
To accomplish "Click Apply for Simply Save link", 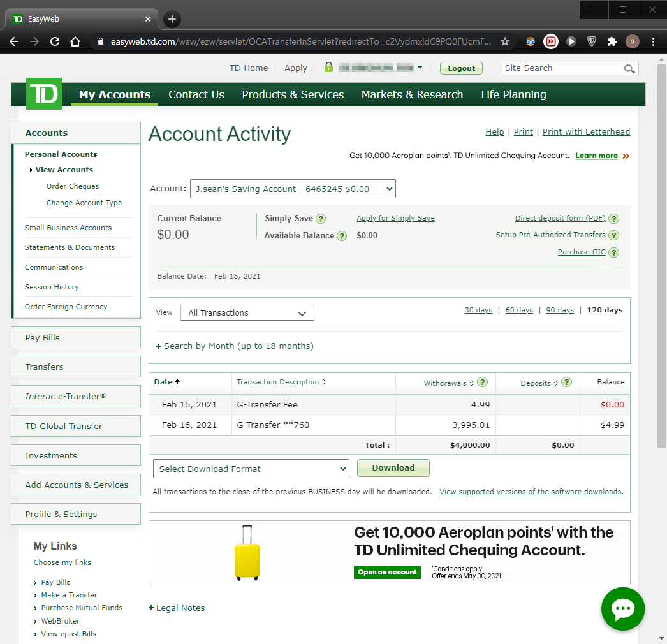I will point(395,218).
